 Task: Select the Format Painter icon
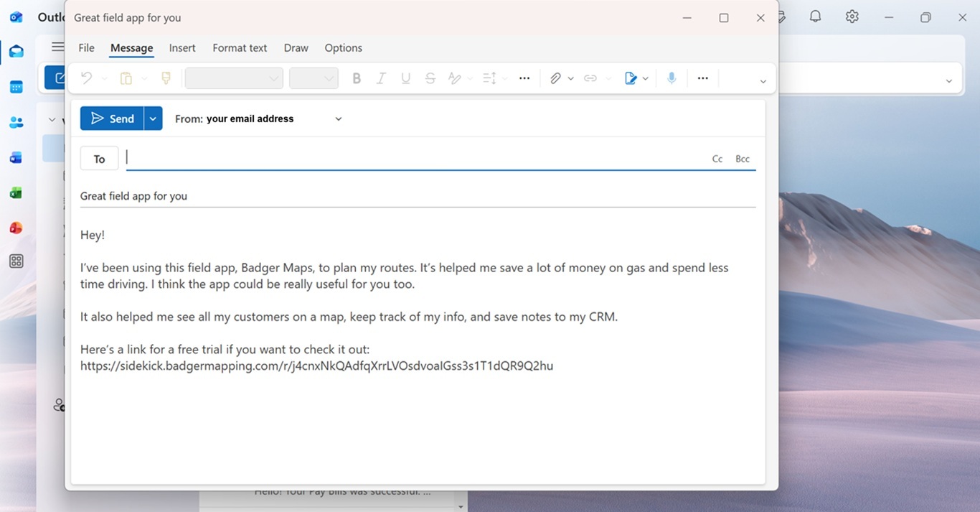166,78
